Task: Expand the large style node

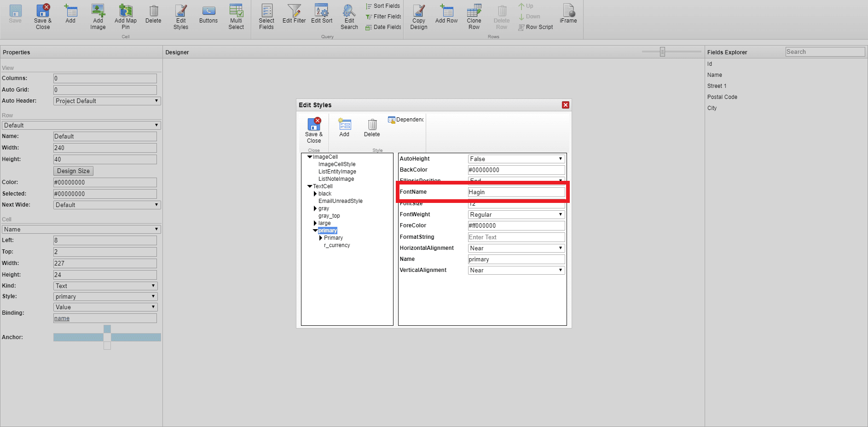Action: (x=315, y=223)
